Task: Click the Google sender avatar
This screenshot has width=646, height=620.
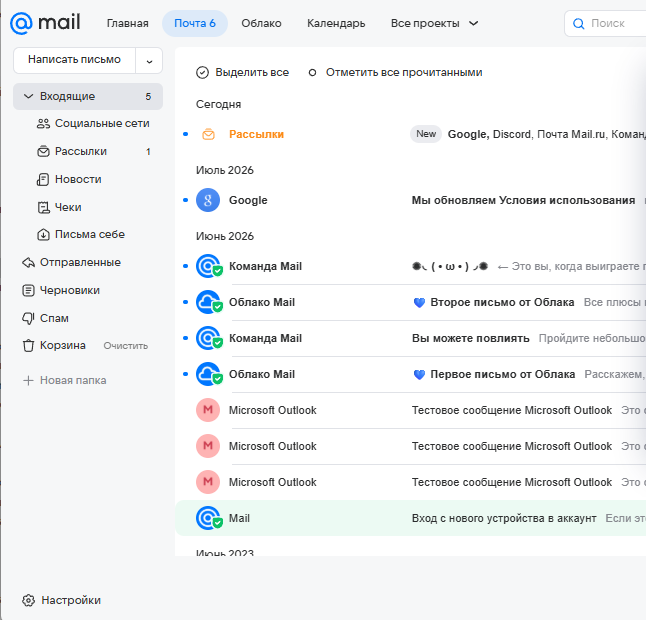Action: click(x=208, y=200)
